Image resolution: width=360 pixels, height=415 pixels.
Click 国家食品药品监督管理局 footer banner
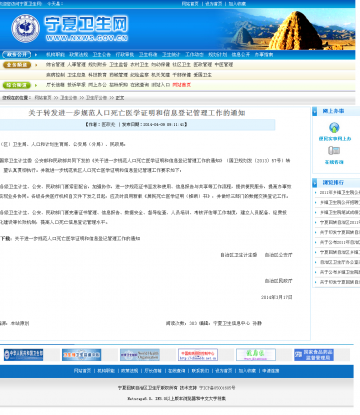[314, 355]
